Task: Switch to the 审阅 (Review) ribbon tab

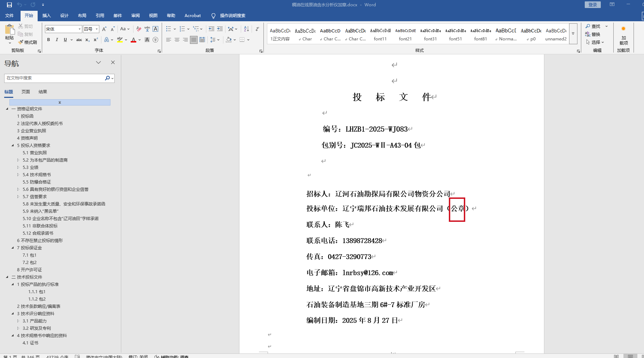Action: pyautogui.click(x=136, y=16)
